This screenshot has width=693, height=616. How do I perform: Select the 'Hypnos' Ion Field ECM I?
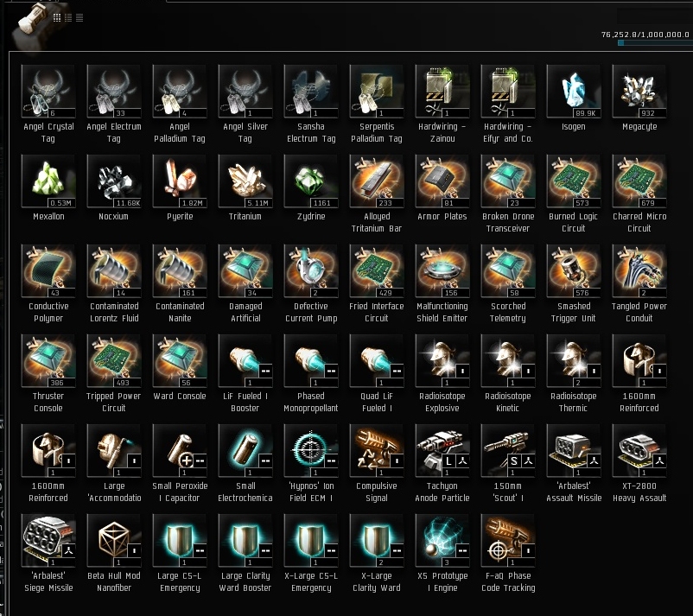(311, 451)
